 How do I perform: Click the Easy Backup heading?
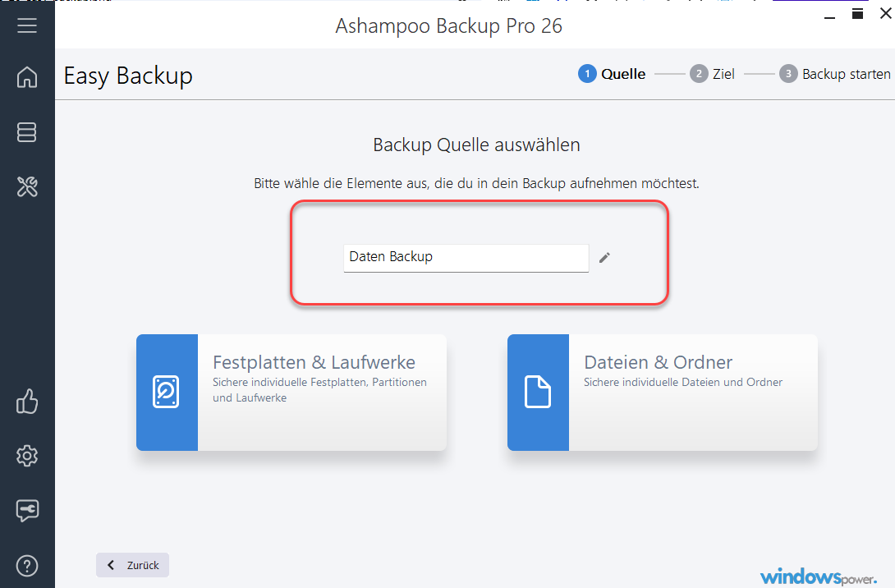pyautogui.click(x=128, y=76)
